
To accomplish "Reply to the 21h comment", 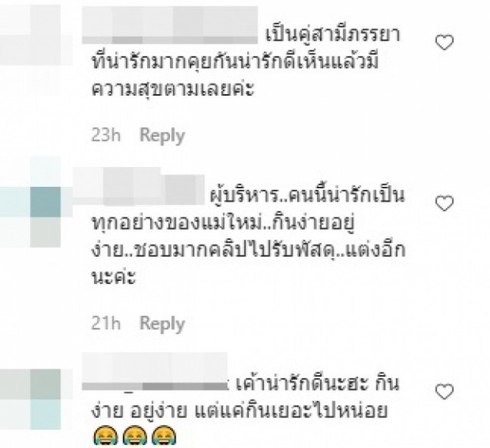I will coord(162,324).
